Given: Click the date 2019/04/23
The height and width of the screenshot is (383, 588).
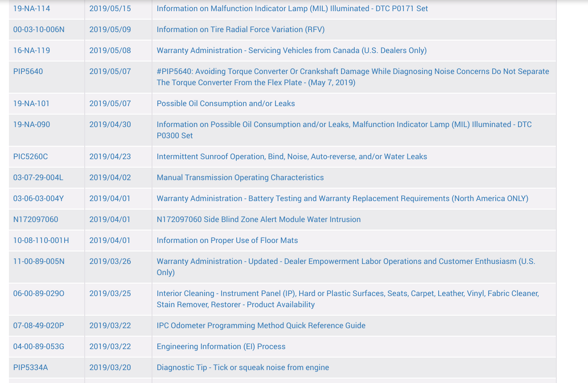Looking at the screenshot, I should (110, 156).
